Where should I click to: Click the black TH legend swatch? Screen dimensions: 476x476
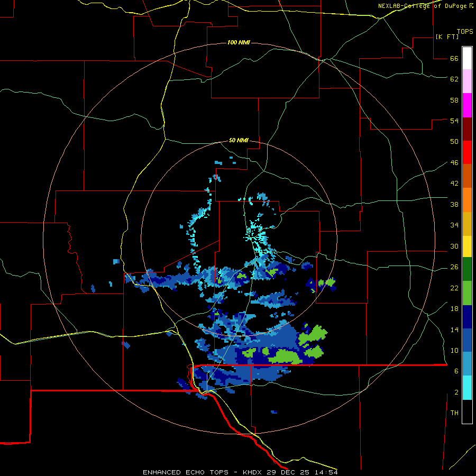[467, 411]
